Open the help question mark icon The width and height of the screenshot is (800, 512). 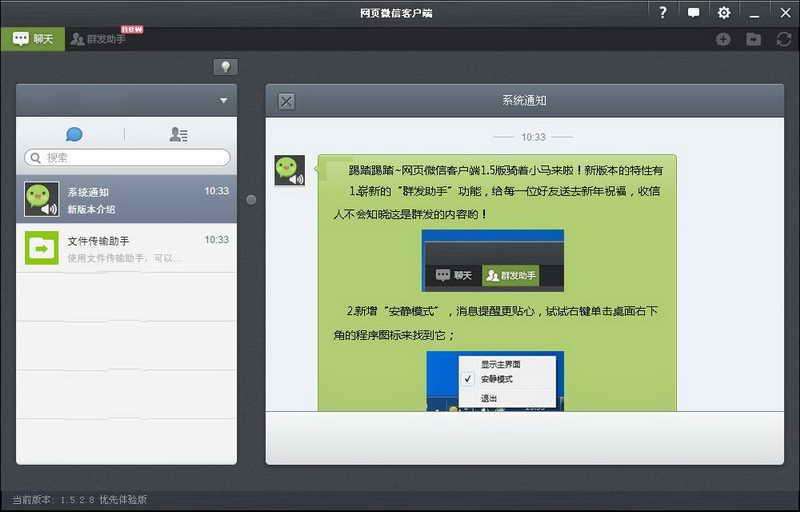(662, 13)
